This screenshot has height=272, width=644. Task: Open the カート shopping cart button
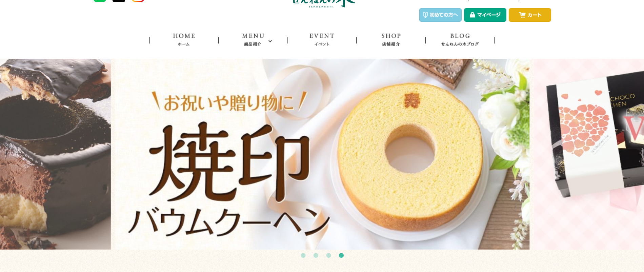click(530, 15)
